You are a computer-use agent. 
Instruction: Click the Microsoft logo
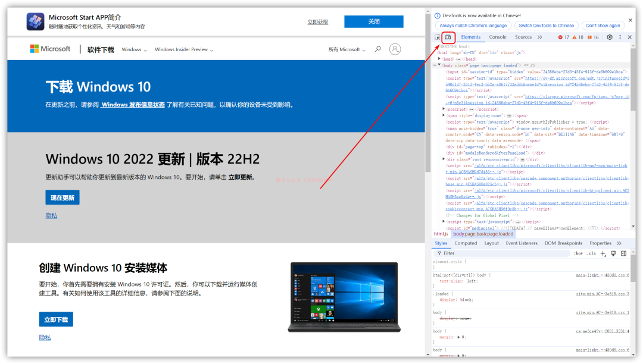coord(50,49)
